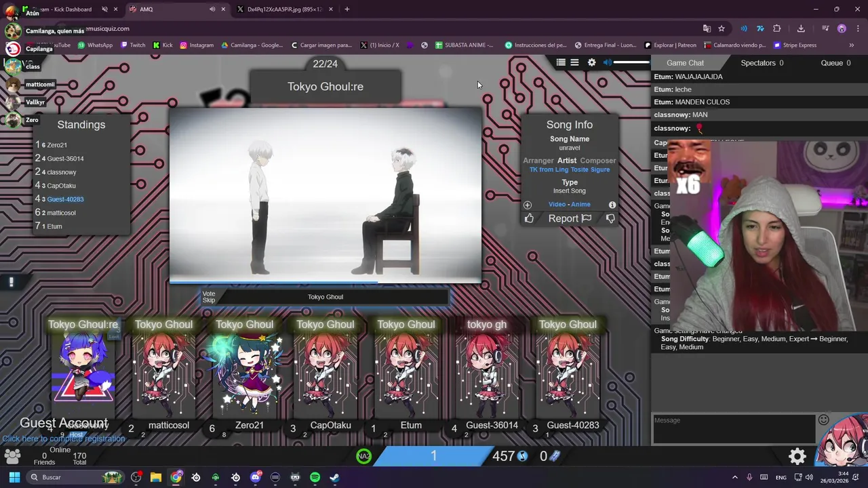
Task: Open File Explorer from taskbar
Action: (x=156, y=477)
